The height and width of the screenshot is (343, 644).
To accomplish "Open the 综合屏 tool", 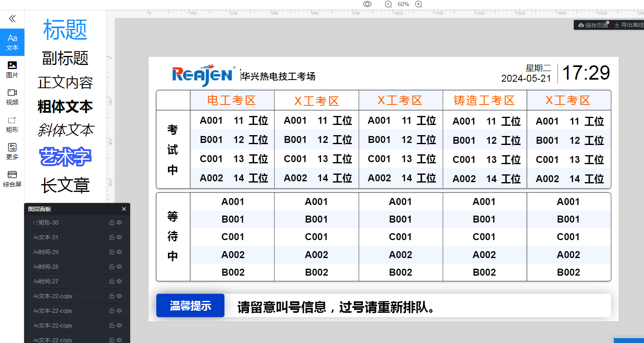I will (x=12, y=179).
